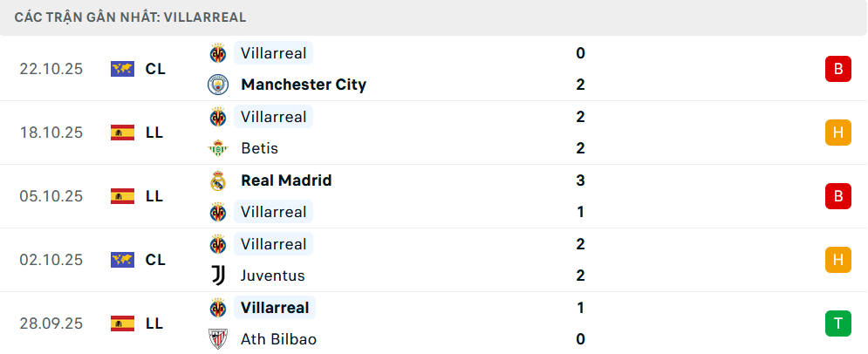Viewport: 868px width, 354px height.
Task: Open the Real Madrid team link
Action: (286, 180)
